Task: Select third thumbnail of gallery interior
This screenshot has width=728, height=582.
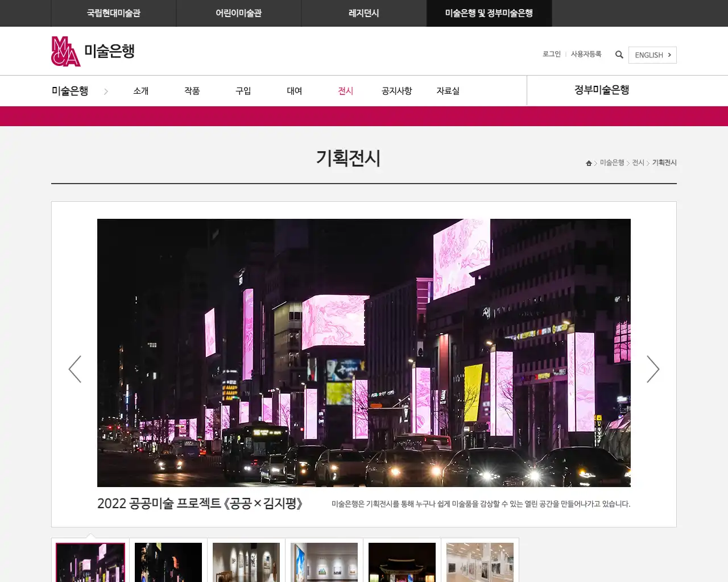Action: (x=246, y=562)
